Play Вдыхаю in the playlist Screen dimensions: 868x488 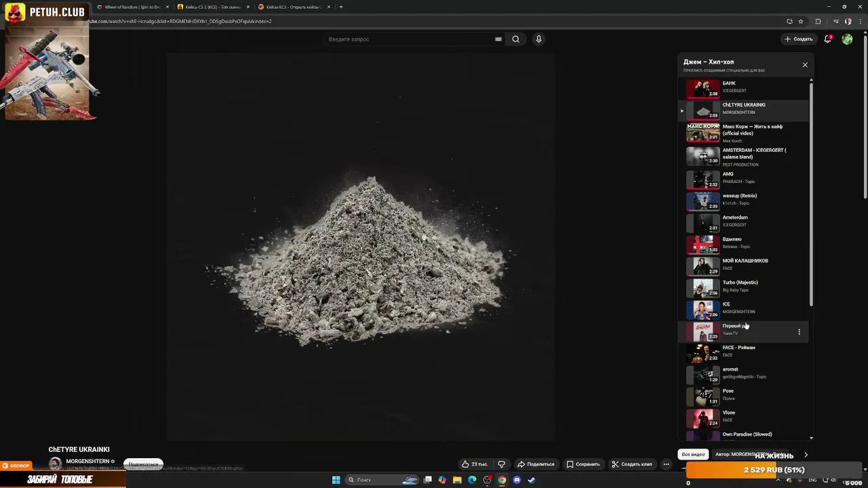coord(744,245)
